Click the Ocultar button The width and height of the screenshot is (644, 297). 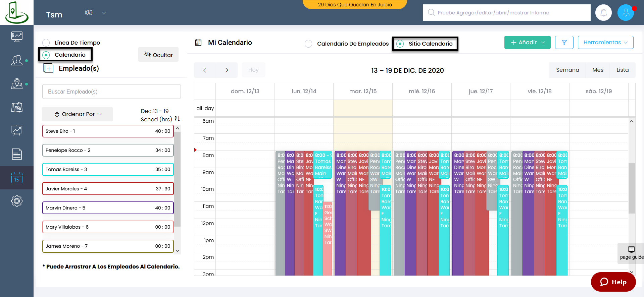pos(158,55)
